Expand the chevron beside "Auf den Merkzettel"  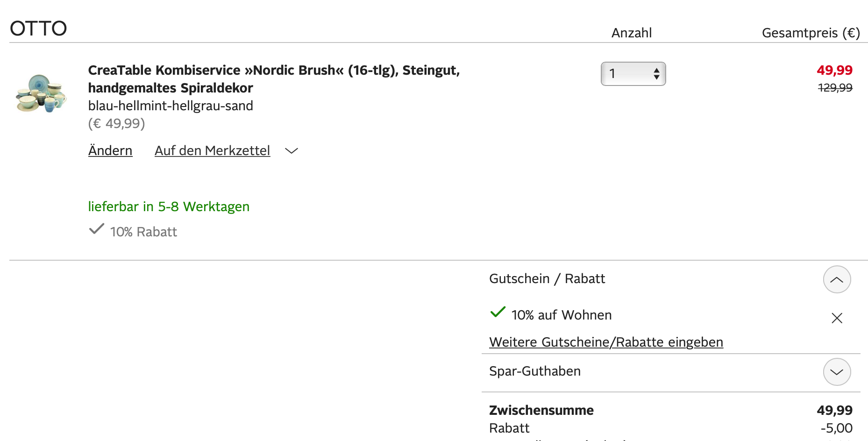tap(292, 150)
